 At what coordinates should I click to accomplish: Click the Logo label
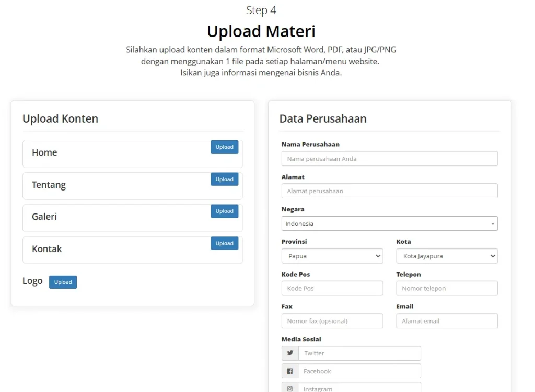[x=32, y=281]
